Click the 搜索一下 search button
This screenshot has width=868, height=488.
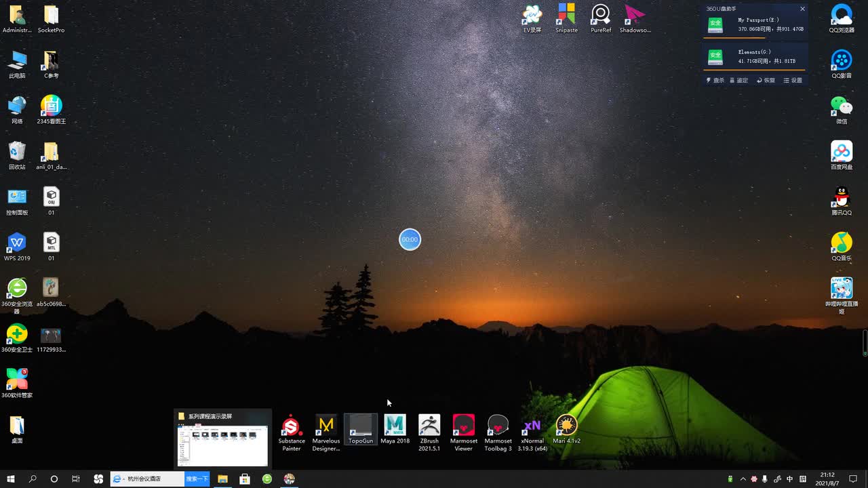tap(197, 479)
